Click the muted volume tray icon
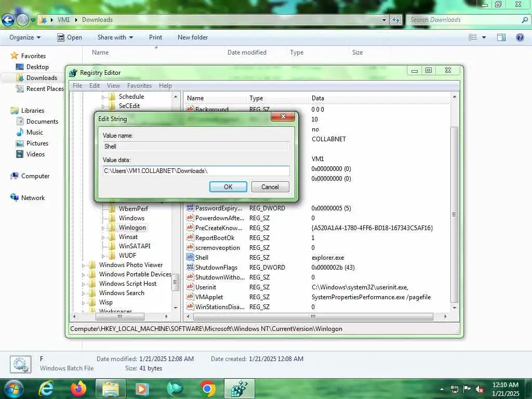This screenshot has height=399, width=532. click(x=480, y=390)
